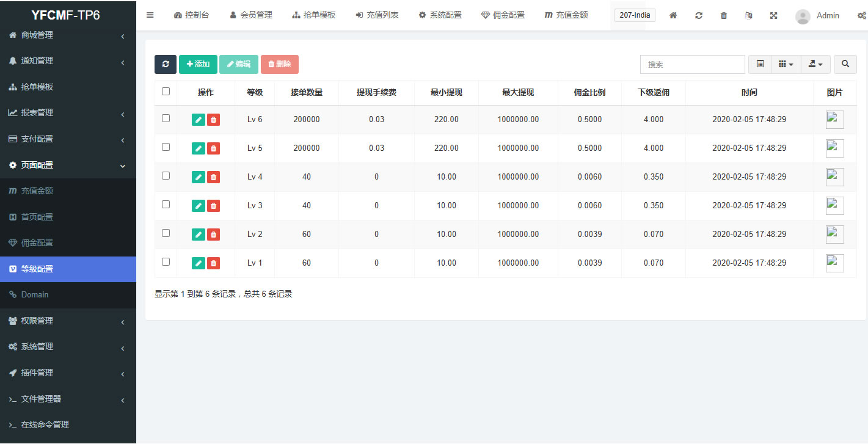Check the select-all checkbox in table header
868x444 pixels.
coord(166,92)
